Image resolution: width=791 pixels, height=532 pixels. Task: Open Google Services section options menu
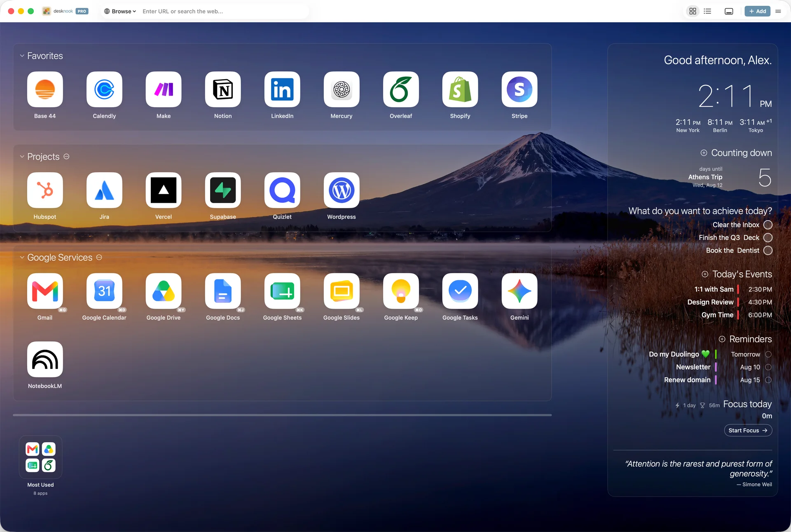(99, 258)
